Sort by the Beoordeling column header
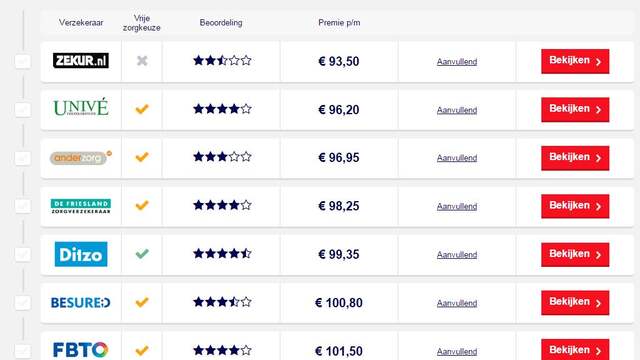 coord(221,23)
